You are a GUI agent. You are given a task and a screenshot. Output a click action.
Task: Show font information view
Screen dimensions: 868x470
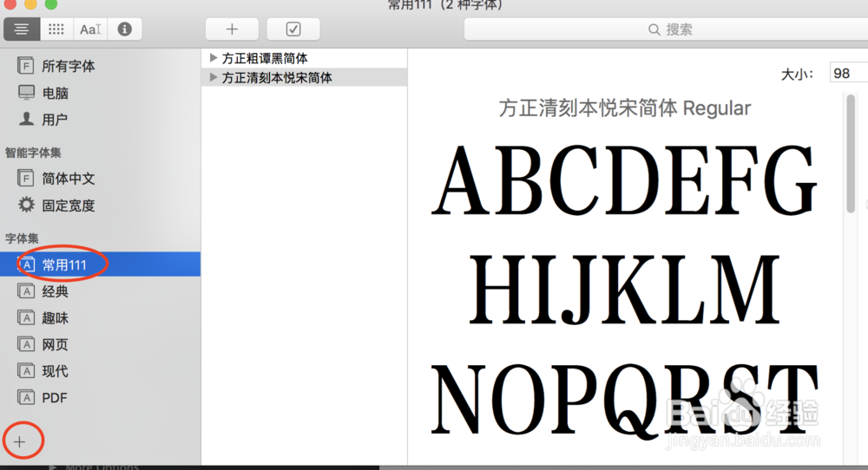124,29
